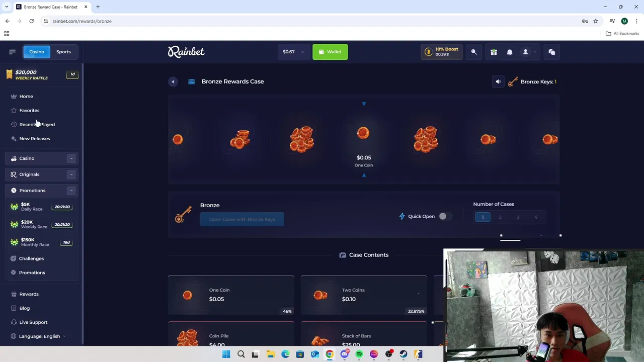The image size is (644, 362).
Task: Select 3 for Number of Cases
Action: coord(518,217)
